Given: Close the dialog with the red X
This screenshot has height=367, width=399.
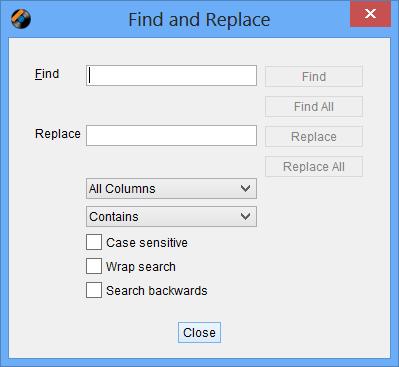Looking at the screenshot, I should point(370,14).
